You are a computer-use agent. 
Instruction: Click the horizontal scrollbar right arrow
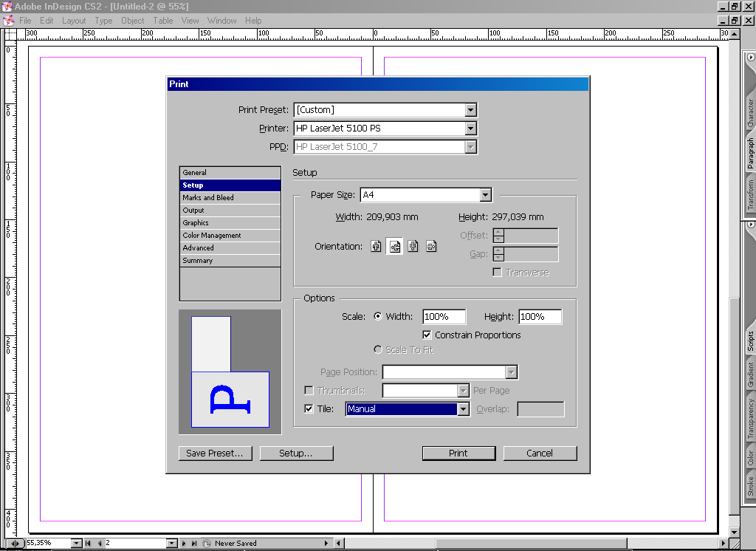pos(724,544)
